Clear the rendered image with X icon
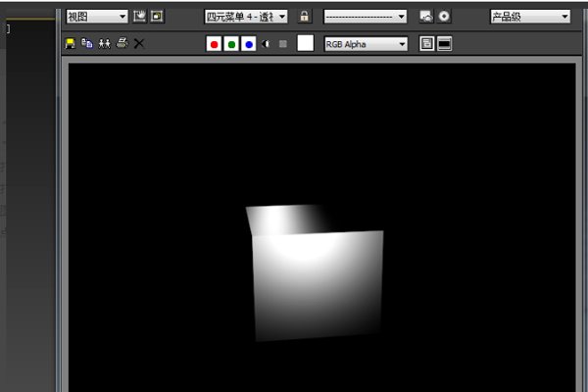 pyautogui.click(x=139, y=44)
